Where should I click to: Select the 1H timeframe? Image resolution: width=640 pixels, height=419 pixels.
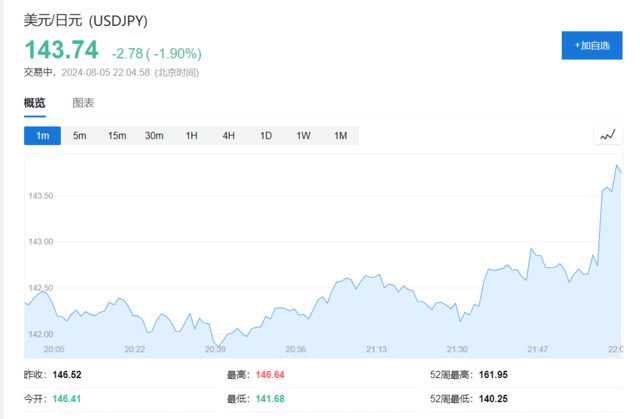(191, 135)
